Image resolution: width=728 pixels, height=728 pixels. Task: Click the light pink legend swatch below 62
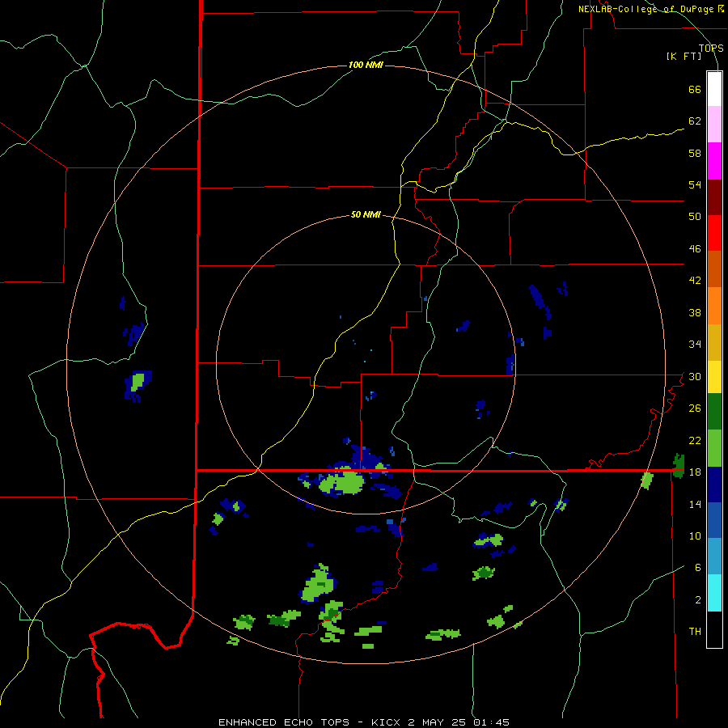pos(714,125)
